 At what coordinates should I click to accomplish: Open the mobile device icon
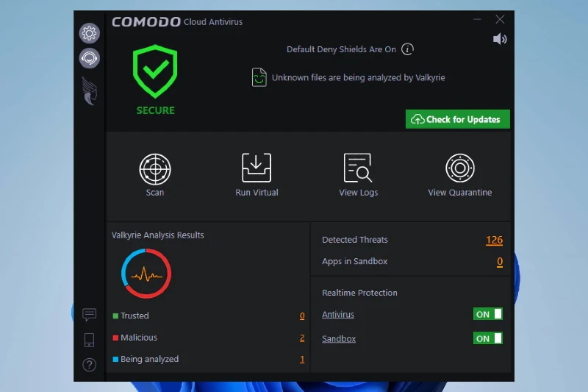point(89,340)
